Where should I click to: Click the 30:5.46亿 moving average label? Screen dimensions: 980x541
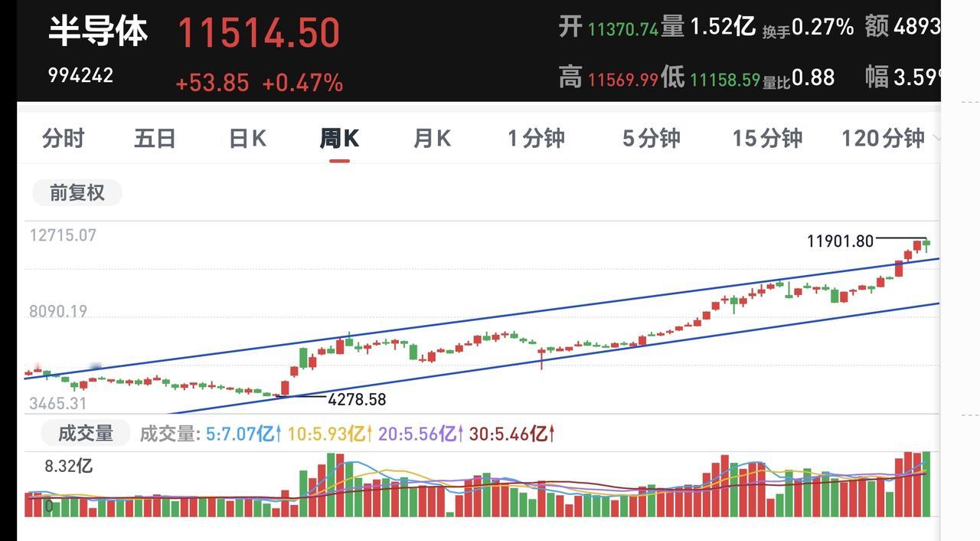pyautogui.click(x=511, y=434)
